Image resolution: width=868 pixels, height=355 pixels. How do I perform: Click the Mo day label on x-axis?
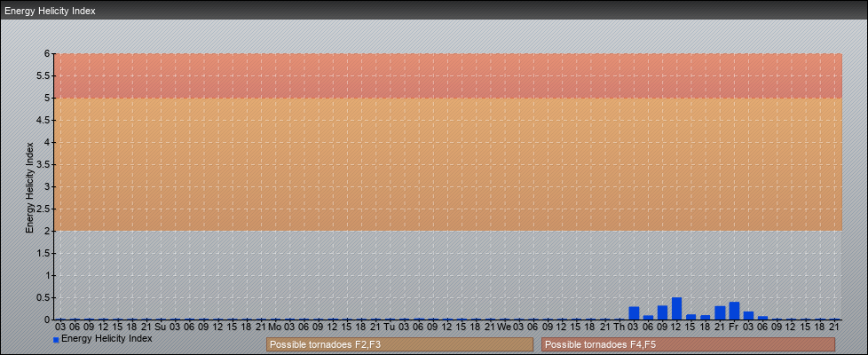point(275,327)
